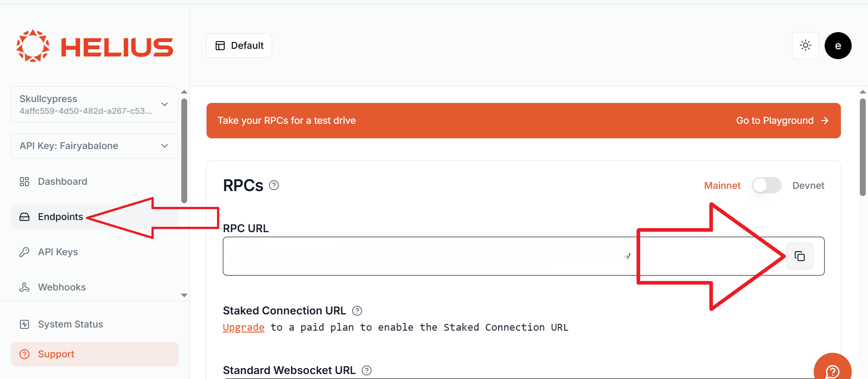This screenshot has width=868, height=379.
Task: Click Go to Playground banner link
Action: (x=782, y=121)
